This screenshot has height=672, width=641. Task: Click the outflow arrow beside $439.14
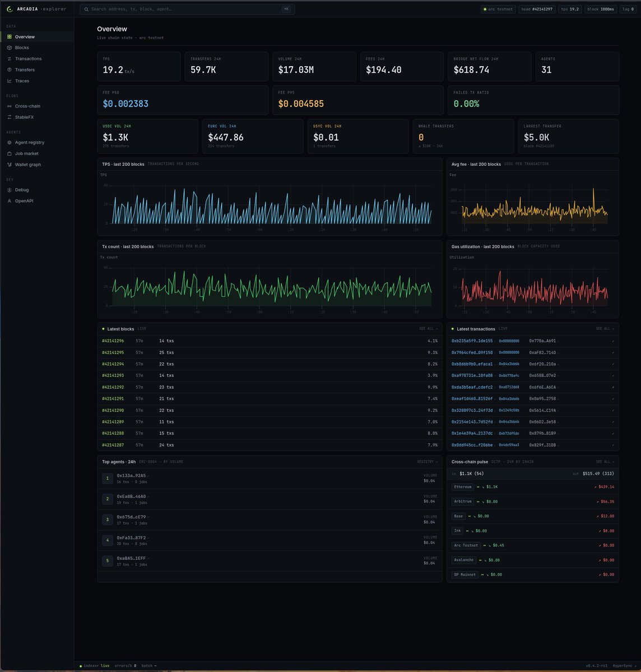tap(595, 487)
